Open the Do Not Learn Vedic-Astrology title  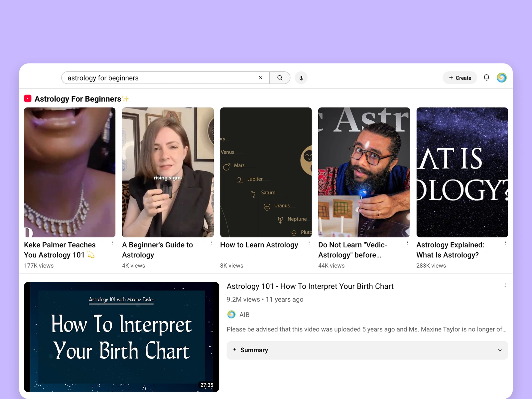352,250
